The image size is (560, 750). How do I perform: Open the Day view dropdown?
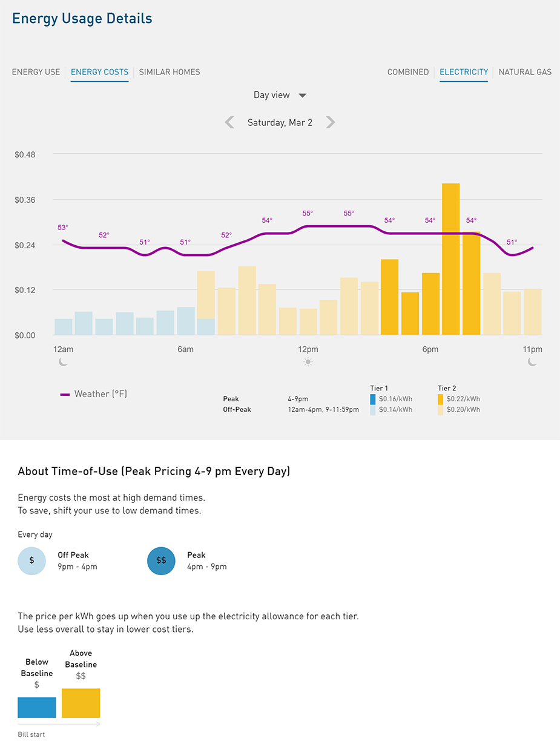pyautogui.click(x=280, y=95)
